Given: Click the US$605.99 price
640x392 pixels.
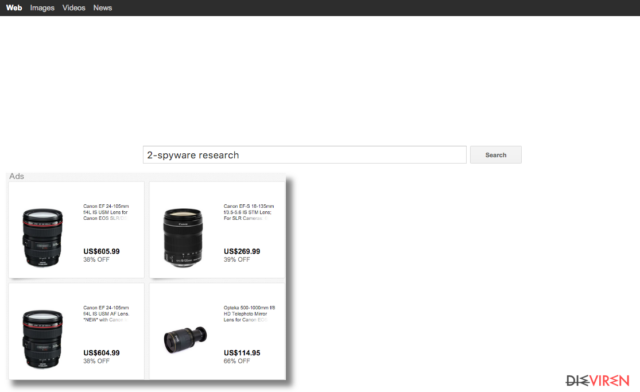Looking at the screenshot, I should [x=102, y=251].
